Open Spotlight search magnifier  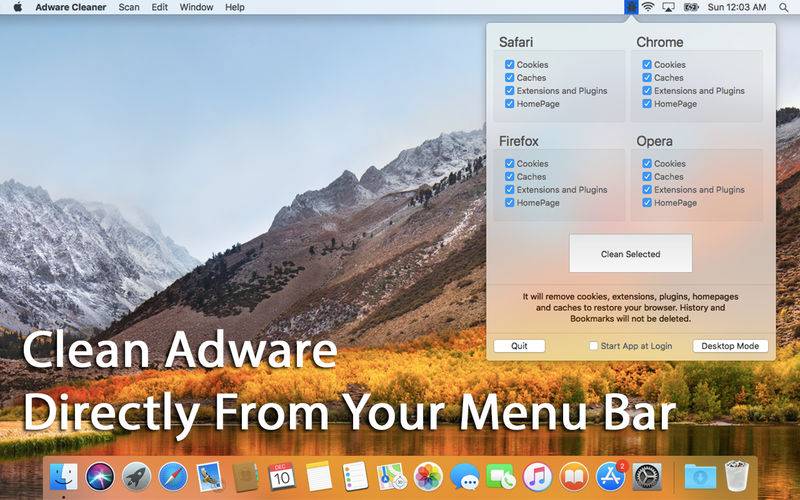click(784, 7)
